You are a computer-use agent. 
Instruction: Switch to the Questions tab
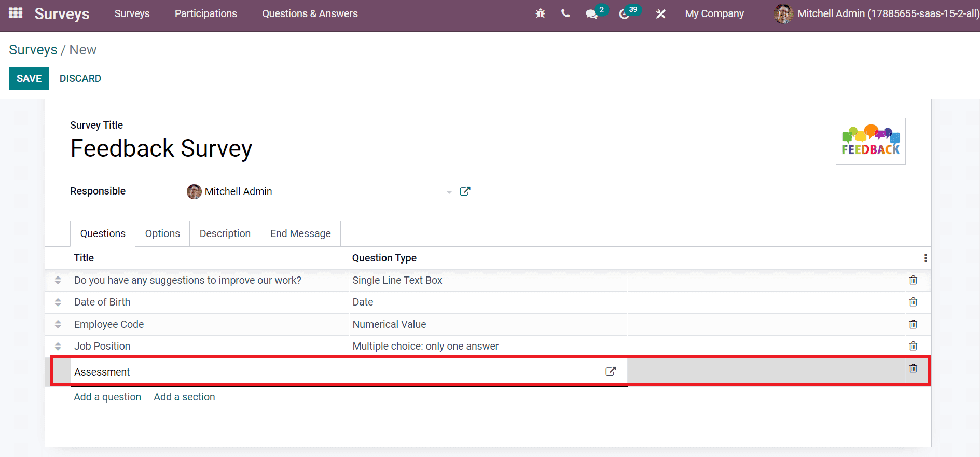pyautogui.click(x=103, y=233)
